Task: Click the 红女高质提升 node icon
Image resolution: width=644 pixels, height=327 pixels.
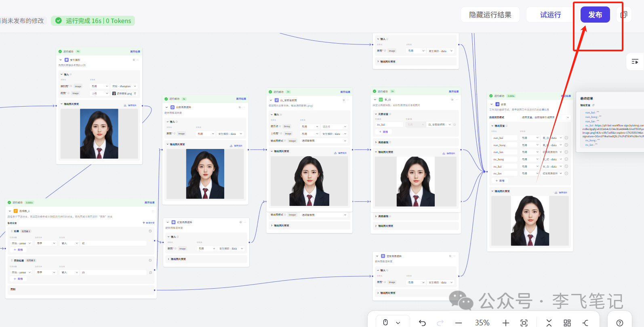Action: [x=174, y=222]
